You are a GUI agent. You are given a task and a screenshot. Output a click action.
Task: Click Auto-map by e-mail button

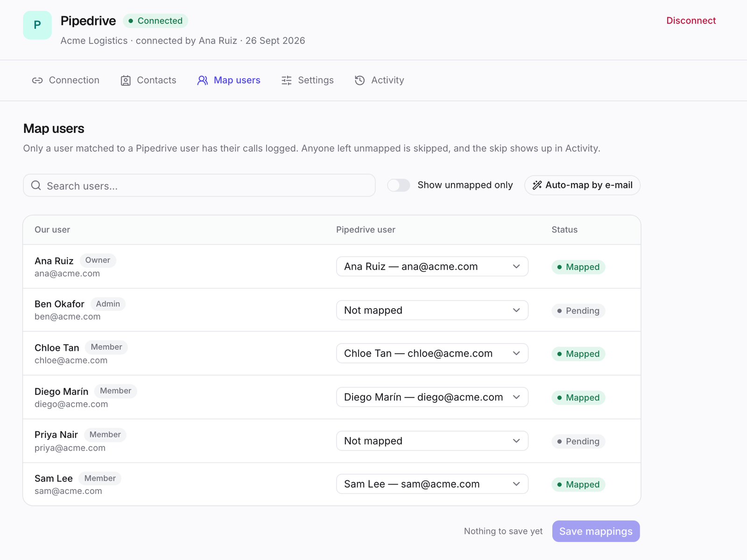pyautogui.click(x=582, y=185)
